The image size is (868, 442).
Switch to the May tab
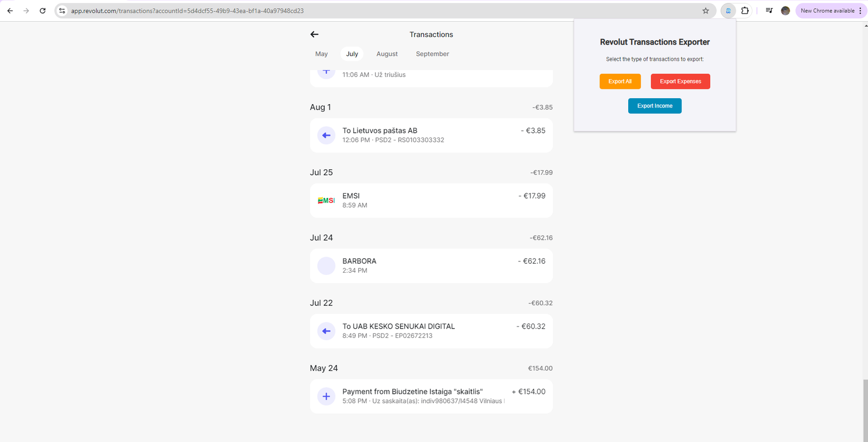(x=321, y=54)
